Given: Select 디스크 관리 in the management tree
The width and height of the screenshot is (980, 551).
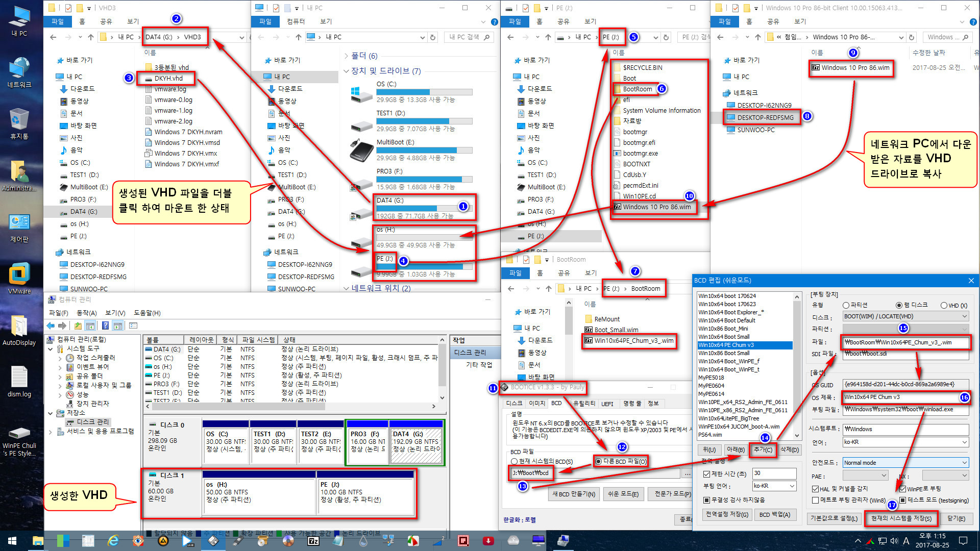Looking at the screenshot, I should (x=92, y=422).
